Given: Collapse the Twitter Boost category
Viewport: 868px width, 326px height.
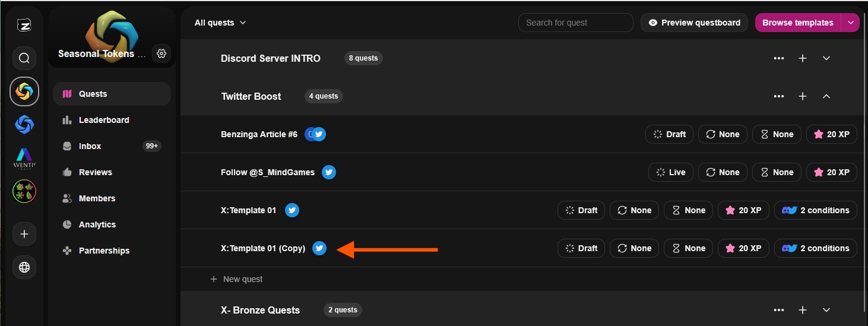Looking at the screenshot, I should [826, 96].
